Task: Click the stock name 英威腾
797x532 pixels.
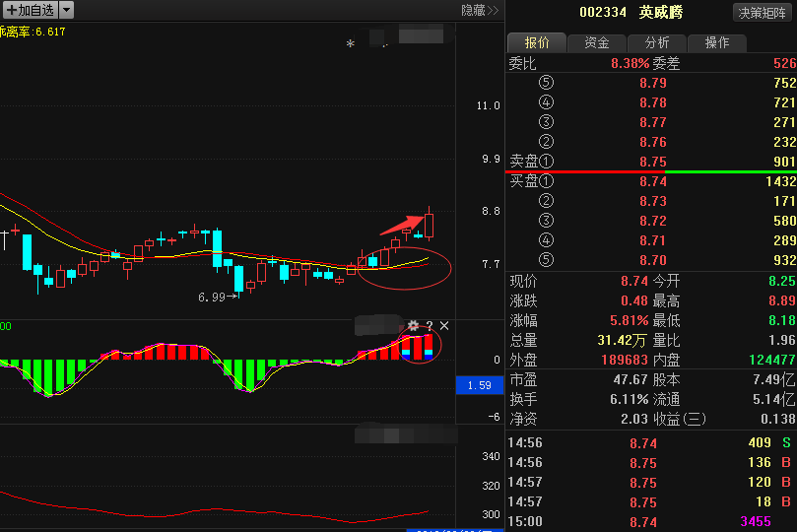Action: [661, 12]
